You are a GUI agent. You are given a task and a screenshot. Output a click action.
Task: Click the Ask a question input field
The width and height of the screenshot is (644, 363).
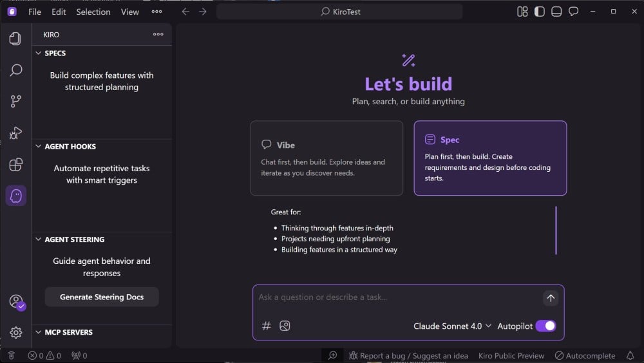click(399, 297)
